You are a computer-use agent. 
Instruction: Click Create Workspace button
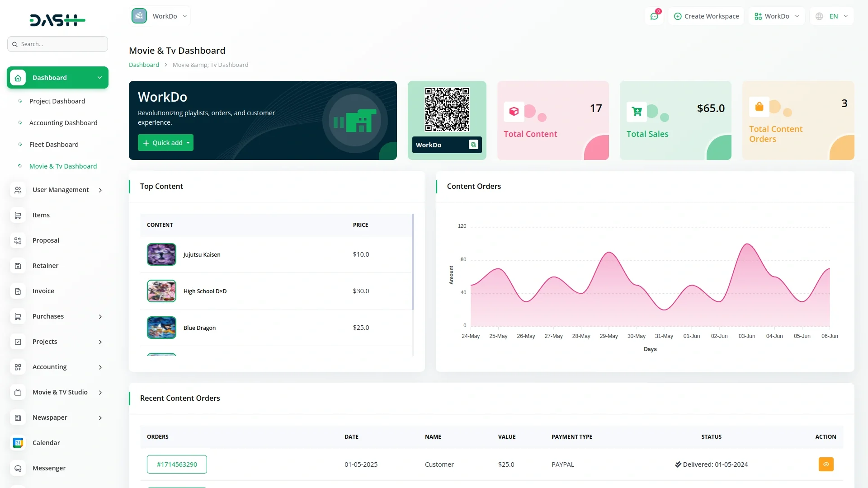pyautogui.click(x=706, y=16)
